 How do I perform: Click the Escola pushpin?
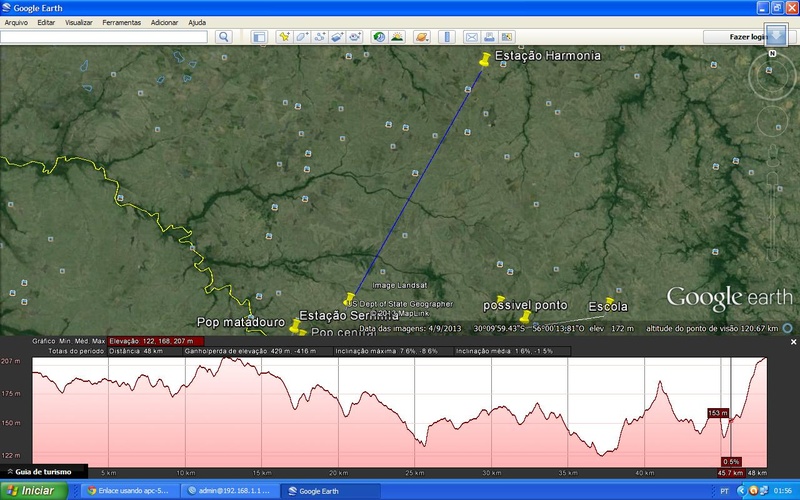click(609, 301)
